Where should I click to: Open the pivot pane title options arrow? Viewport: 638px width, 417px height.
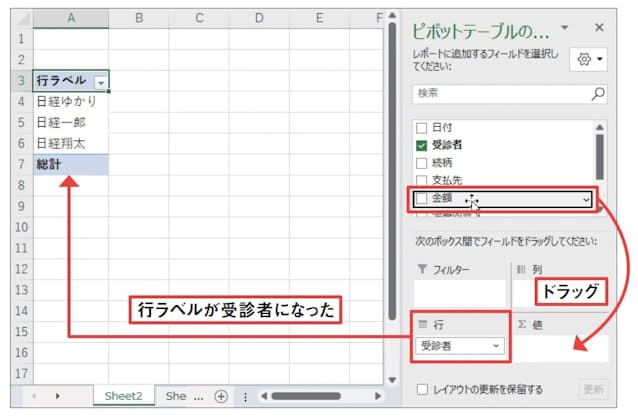(x=564, y=28)
